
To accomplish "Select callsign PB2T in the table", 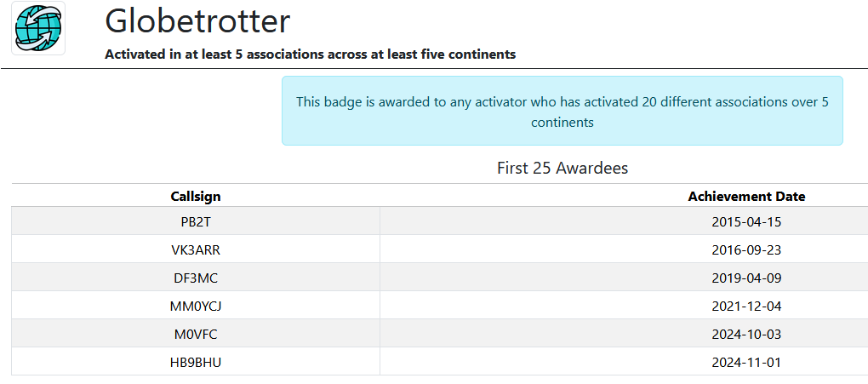I will coord(196,221).
